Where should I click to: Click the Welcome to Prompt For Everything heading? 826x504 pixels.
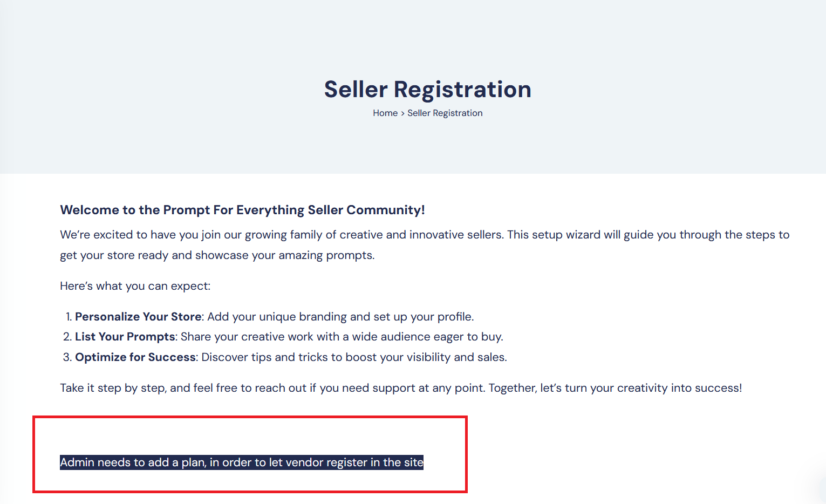click(242, 210)
